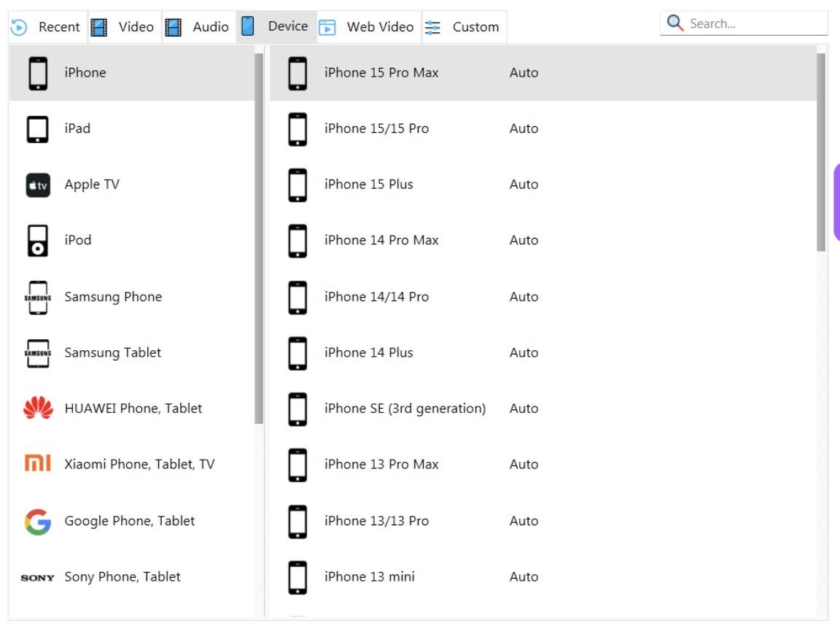Click Auto value for iPhone 15 Pro Max

tap(524, 72)
